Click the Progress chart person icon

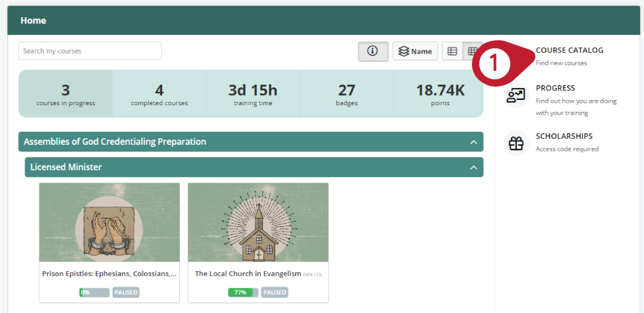click(x=516, y=95)
